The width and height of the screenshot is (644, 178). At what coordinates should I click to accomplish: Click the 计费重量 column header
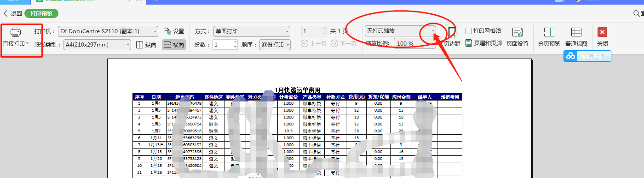tap(288, 97)
